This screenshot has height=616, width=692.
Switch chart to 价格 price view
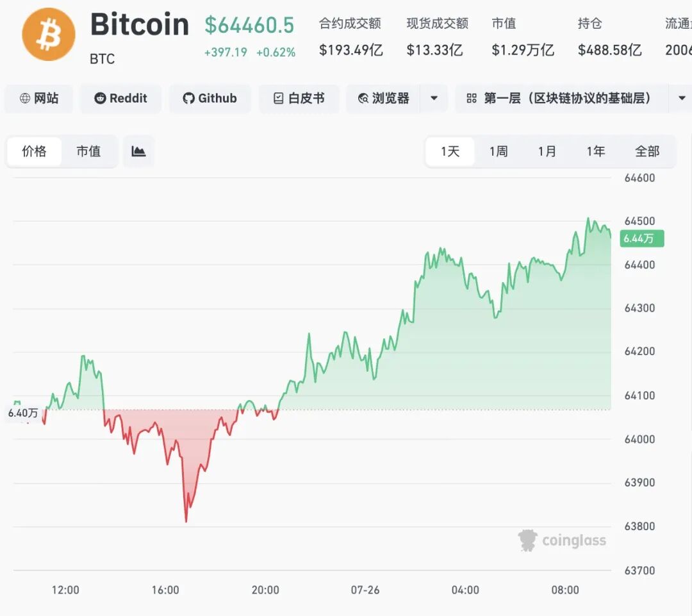pyautogui.click(x=35, y=151)
